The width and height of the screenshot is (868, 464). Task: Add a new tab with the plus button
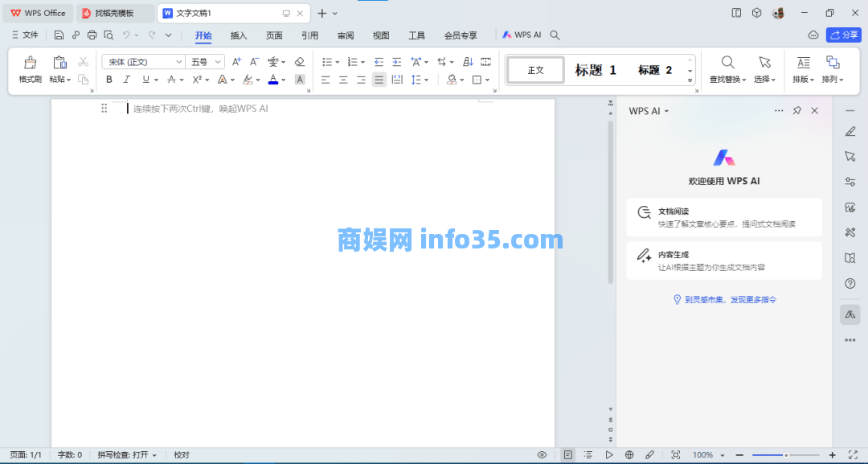[x=322, y=14]
